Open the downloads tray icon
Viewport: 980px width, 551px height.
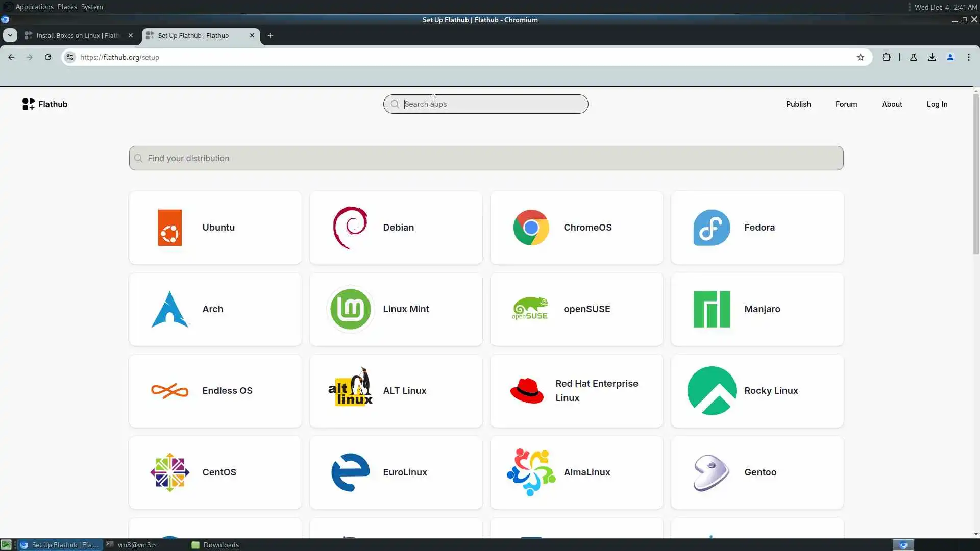932,57
